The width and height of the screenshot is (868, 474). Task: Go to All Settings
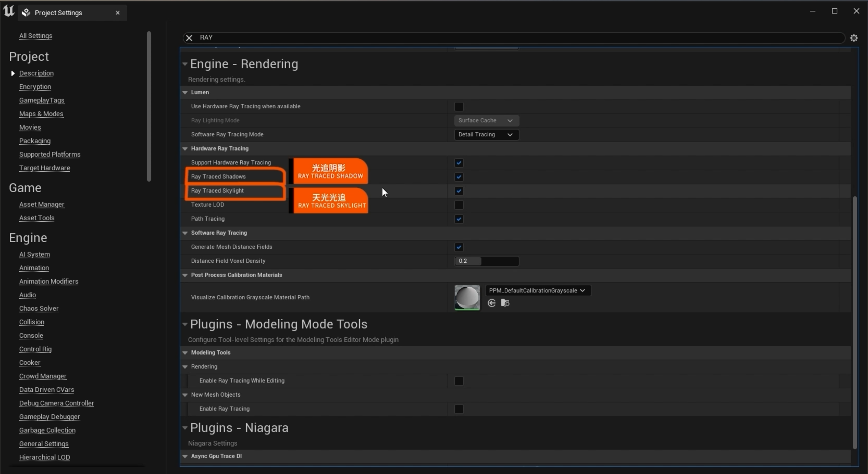36,36
